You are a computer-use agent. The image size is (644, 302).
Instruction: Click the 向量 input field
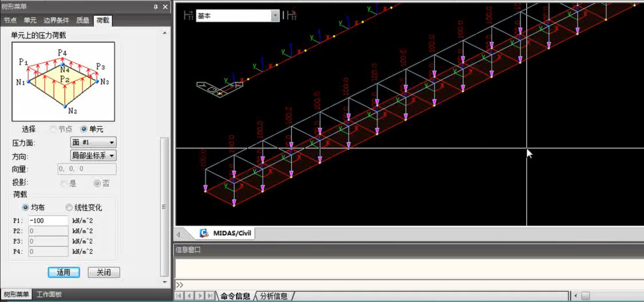click(87, 169)
